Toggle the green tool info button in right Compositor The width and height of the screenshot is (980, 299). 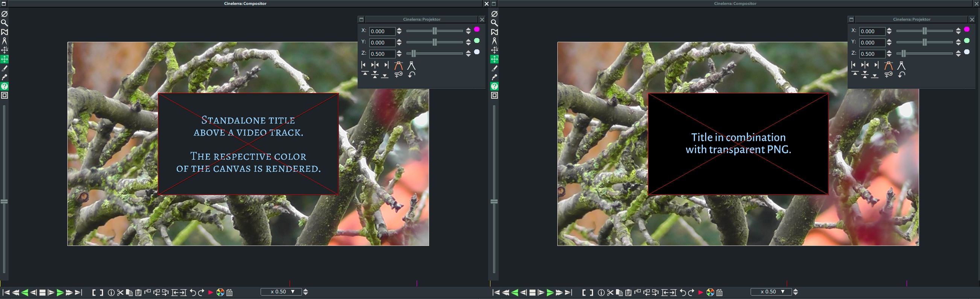tap(494, 87)
